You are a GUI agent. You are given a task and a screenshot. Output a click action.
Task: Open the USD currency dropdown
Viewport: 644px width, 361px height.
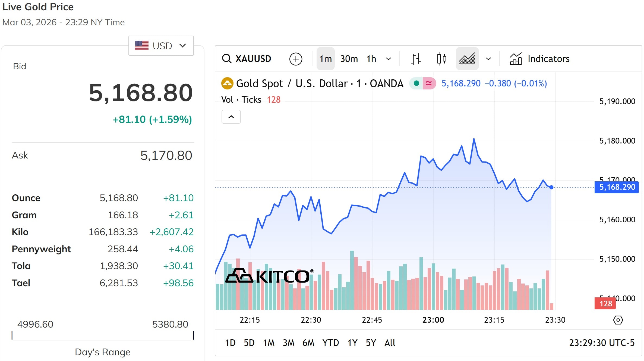pyautogui.click(x=161, y=46)
